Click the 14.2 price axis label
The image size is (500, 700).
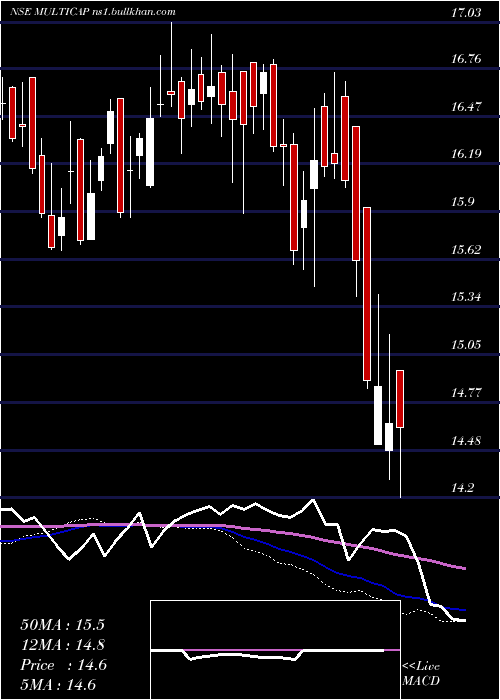[x=462, y=488]
